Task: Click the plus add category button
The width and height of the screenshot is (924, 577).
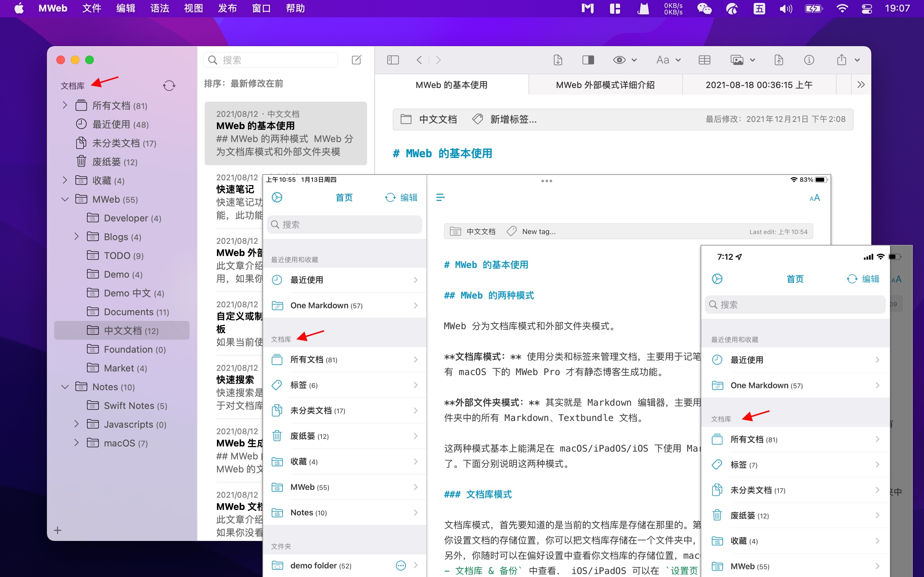Action: [58, 530]
